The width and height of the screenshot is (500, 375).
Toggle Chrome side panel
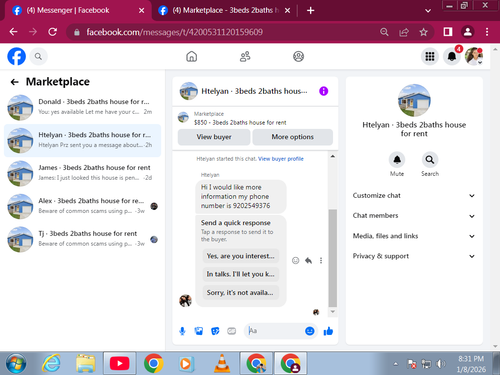[448, 32]
